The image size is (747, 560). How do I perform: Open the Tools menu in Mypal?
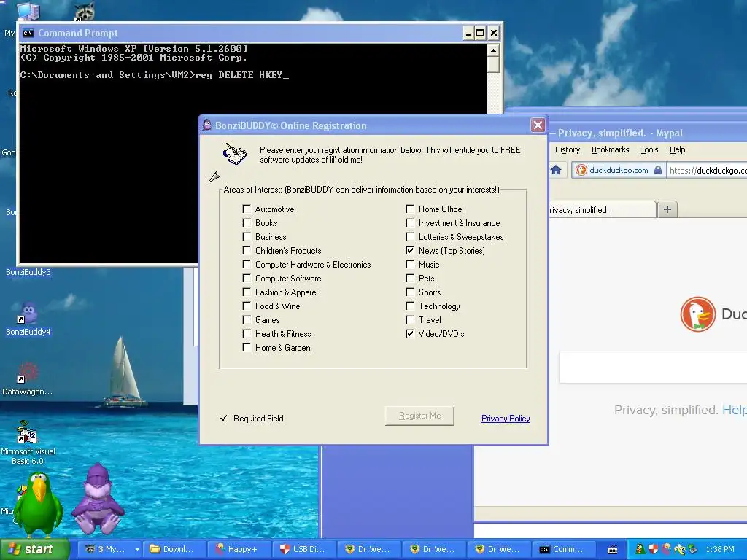[649, 149]
